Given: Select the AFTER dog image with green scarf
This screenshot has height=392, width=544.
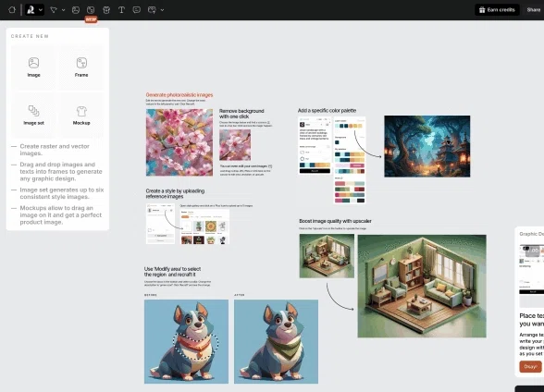Looking at the screenshot, I should 276,341.
